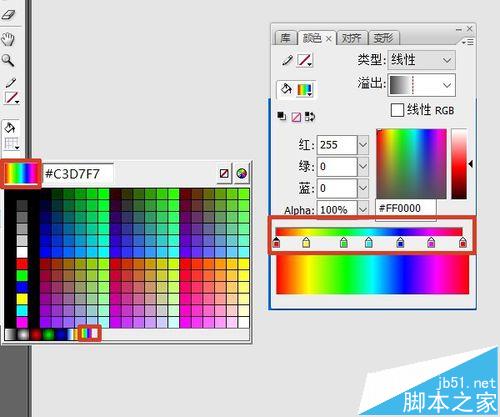Toggle the 线性 RGB checkbox
This screenshot has width=500, height=417.
(x=397, y=110)
